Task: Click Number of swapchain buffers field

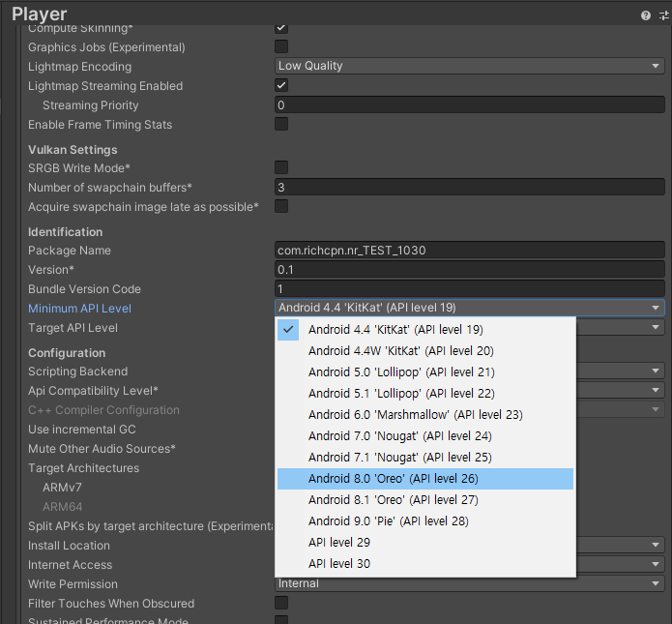Action: point(469,187)
